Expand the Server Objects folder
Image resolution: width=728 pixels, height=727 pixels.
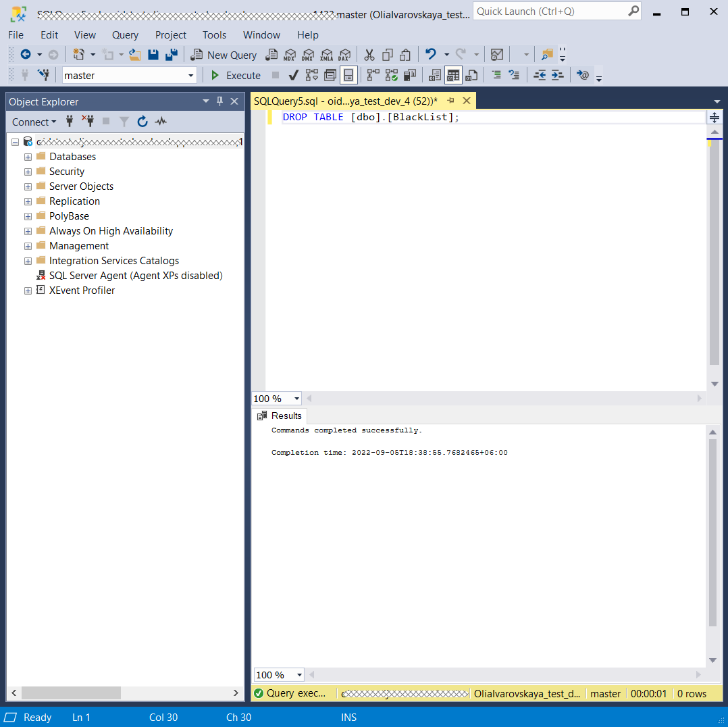28,186
